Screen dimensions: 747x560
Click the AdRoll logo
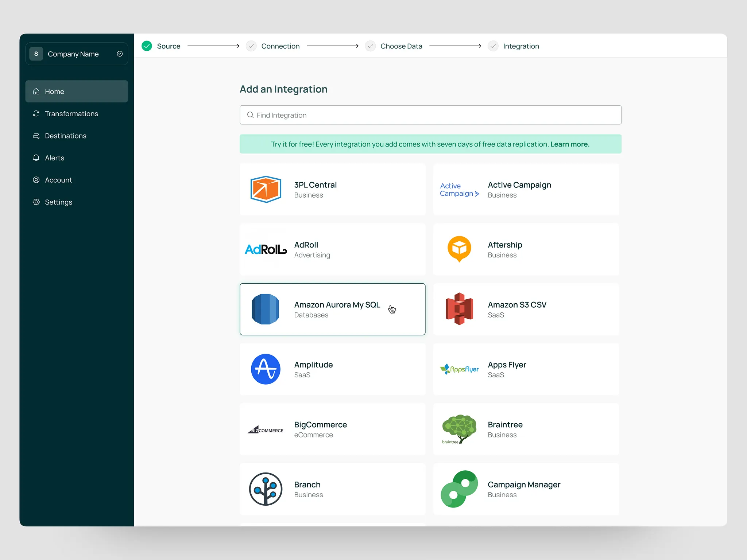(266, 249)
